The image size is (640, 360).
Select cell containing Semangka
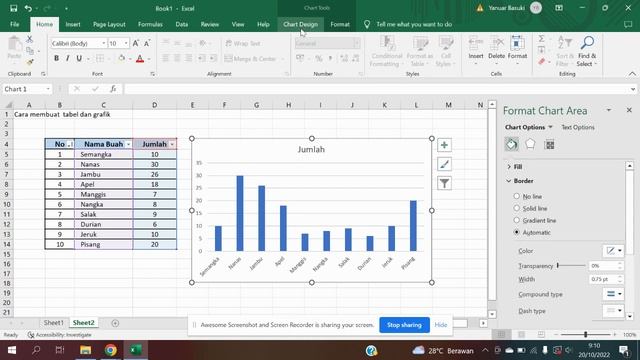103,154
